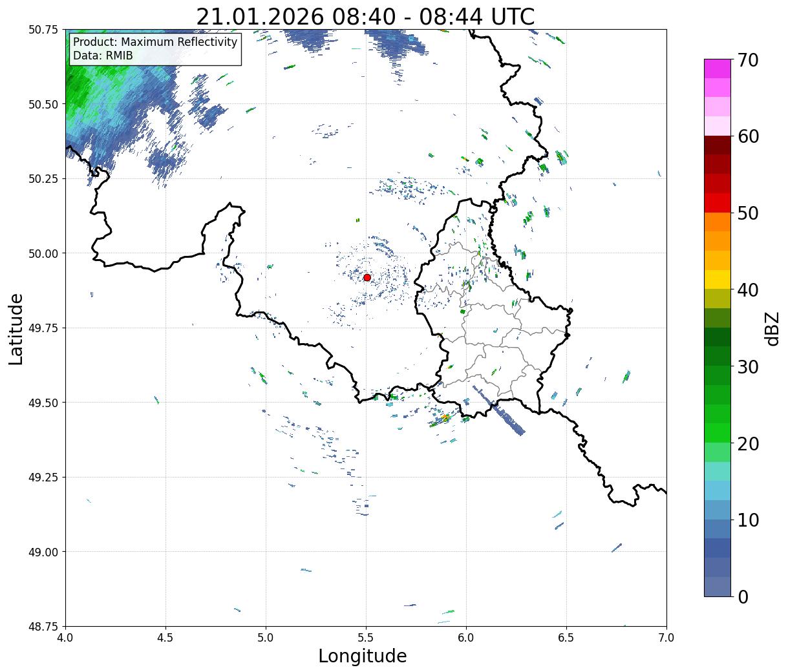Click the dBZ colorbar label
This screenshot has width=788, height=672.
pyautogui.click(x=771, y=328)
